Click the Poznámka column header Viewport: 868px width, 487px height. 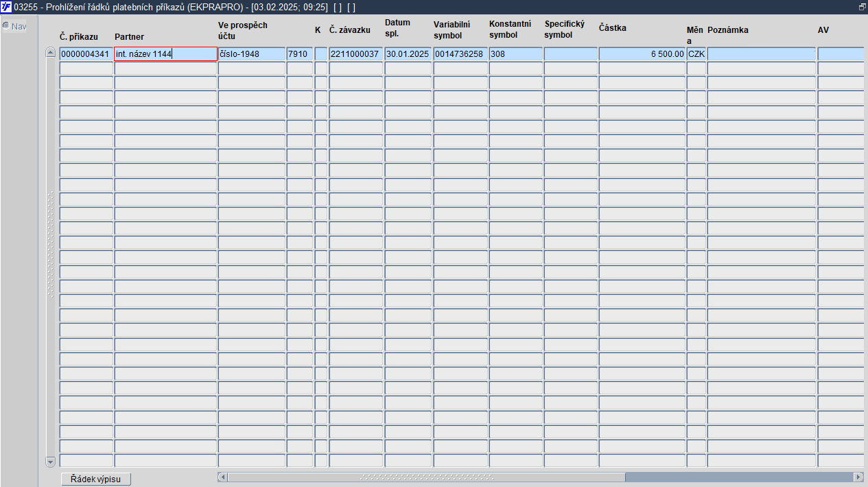click(728, 30)
